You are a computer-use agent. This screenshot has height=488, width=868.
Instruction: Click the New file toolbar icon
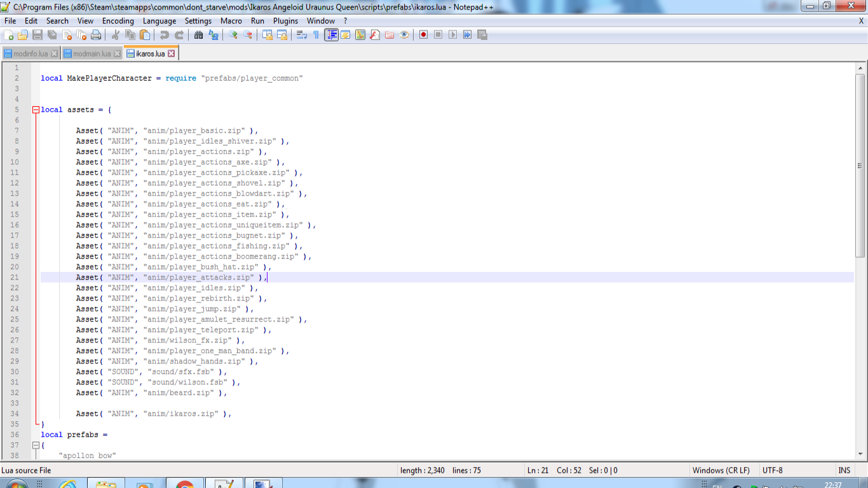point(9,35)
